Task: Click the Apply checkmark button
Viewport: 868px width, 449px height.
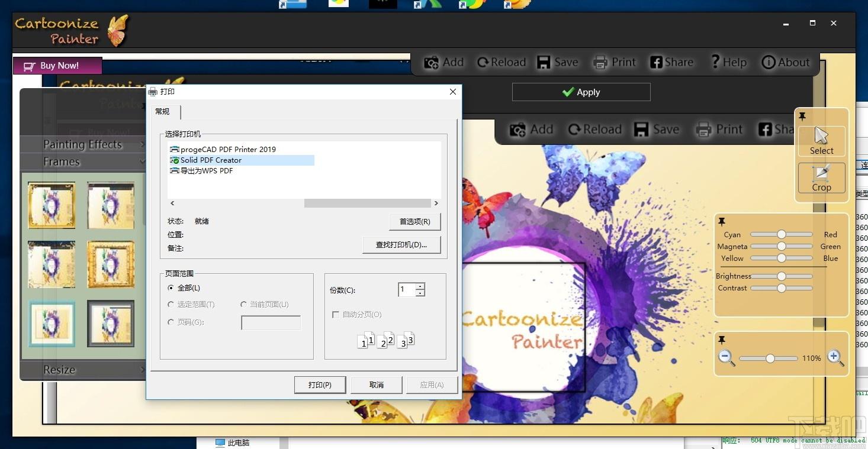Action: coord(581,92)
